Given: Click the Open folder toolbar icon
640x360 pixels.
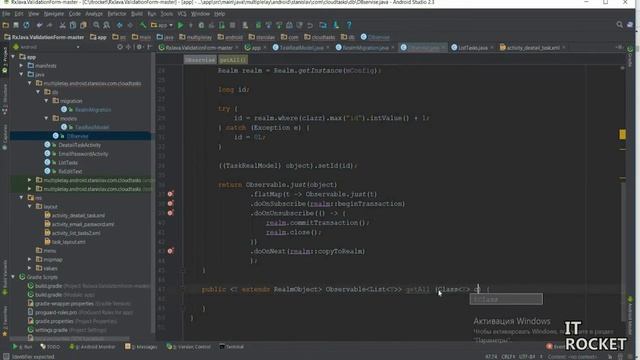Looking at the screenshot, I should click(x=6, y=25).
